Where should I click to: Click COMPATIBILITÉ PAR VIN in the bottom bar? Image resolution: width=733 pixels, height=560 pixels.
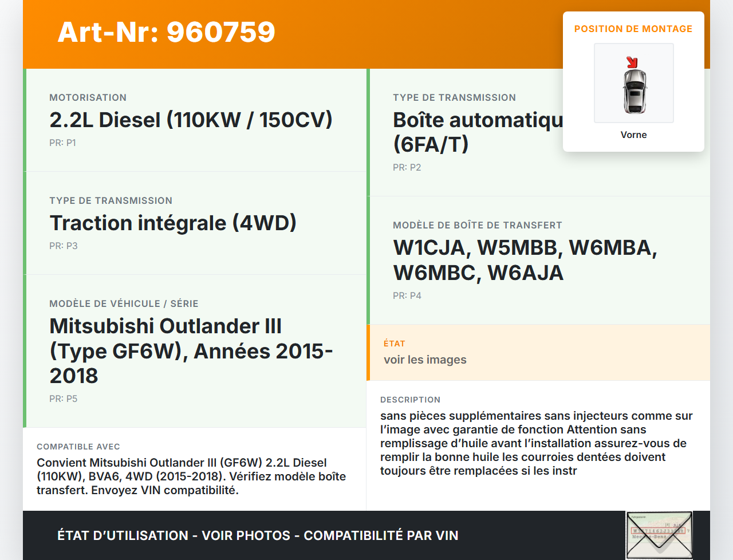382,535
